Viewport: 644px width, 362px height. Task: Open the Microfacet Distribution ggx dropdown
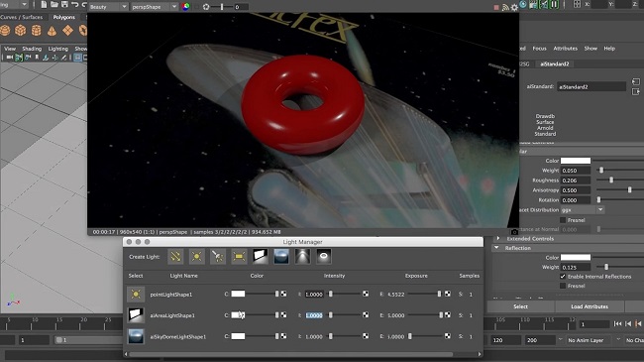[583, 210]
